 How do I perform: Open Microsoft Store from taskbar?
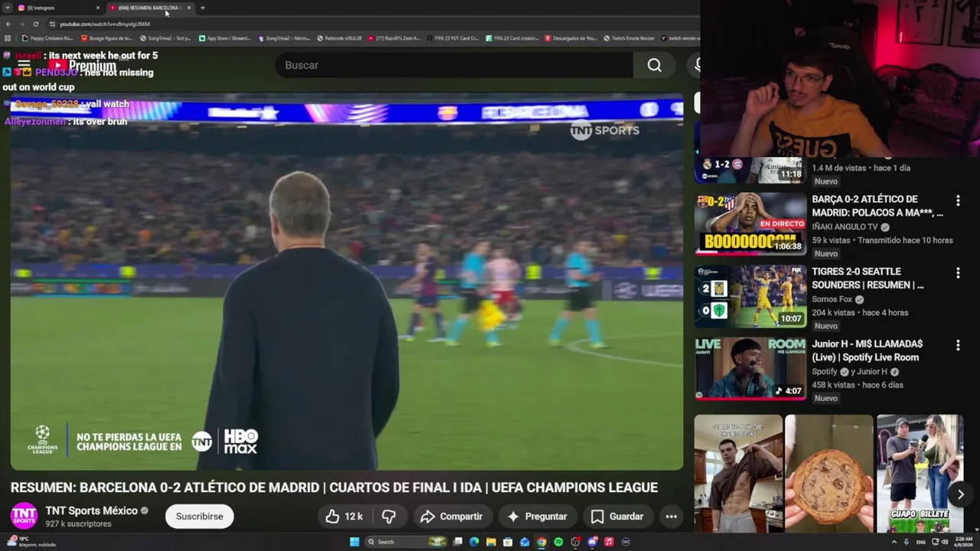pos(508,542)
